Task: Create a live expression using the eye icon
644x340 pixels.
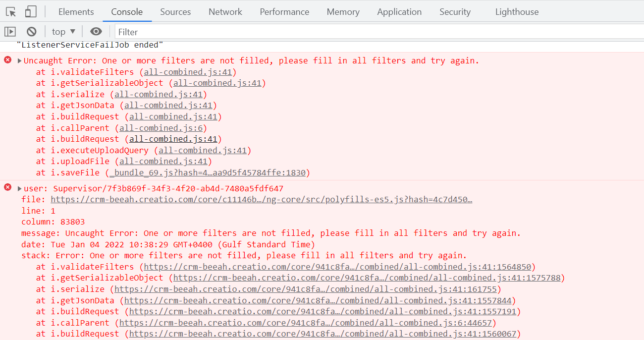Action: tap(96, 31)
